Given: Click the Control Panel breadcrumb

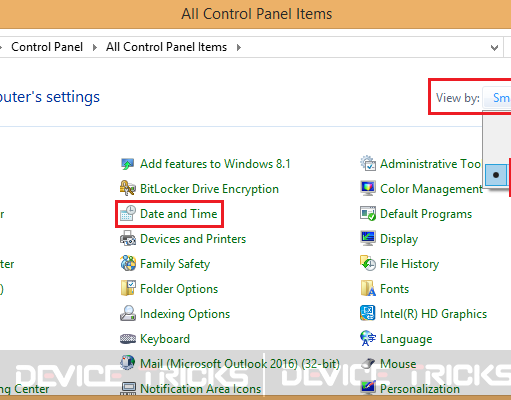Looking at the screenshot, I should [47, 47].
